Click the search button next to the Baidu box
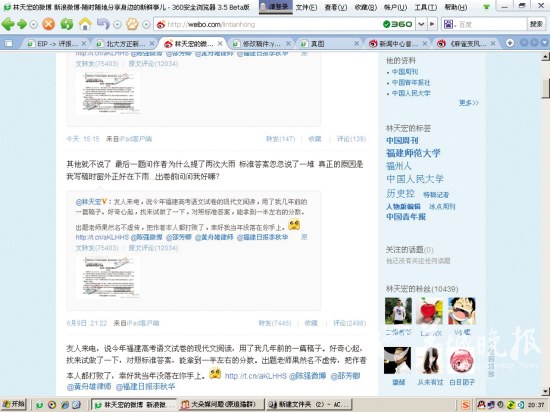Image resolution: width=550 pixels, height=412 pixels. coord(536,24)
